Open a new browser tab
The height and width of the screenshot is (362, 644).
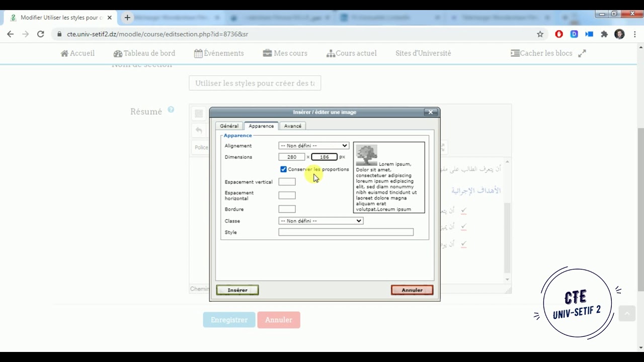pos(127,18)
